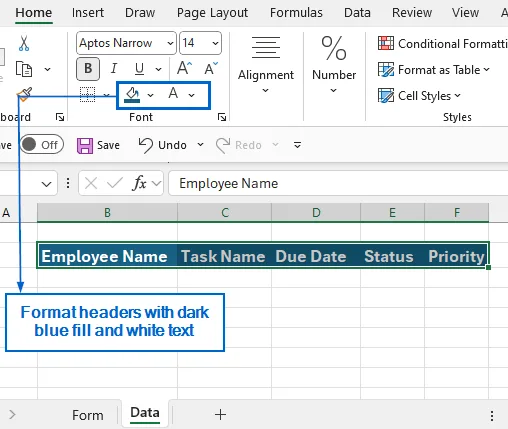Click the Cut scissors icon
508x429 pixels.
(x=24, y=43)
